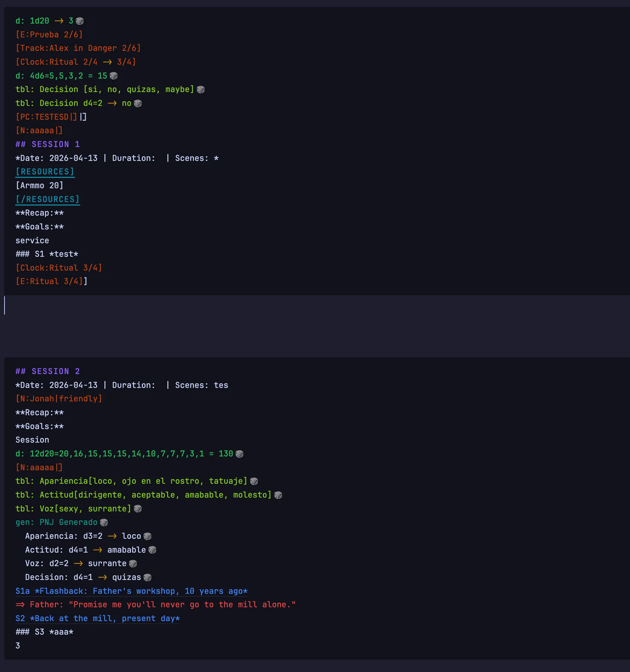Click the '[Armmo 20]' resource line

pos(39,185)
